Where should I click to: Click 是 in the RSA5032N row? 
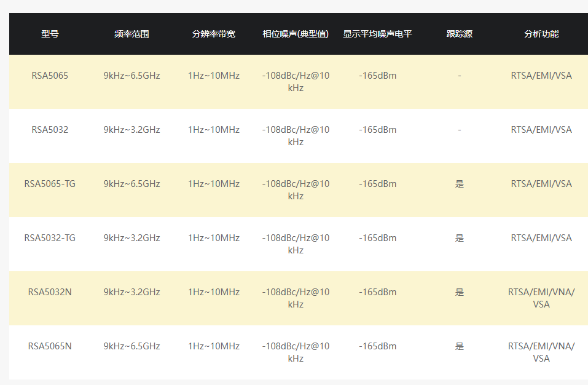click(x=460, y=292)
